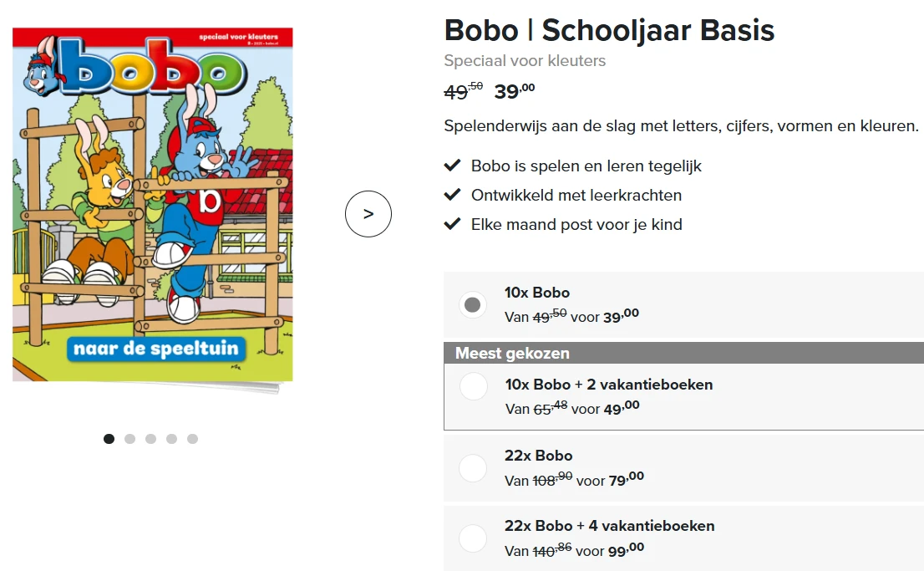Screen dimensions: 924x571
Task: Select the '10x Bobo' subscription option
Action: [473, 304]
